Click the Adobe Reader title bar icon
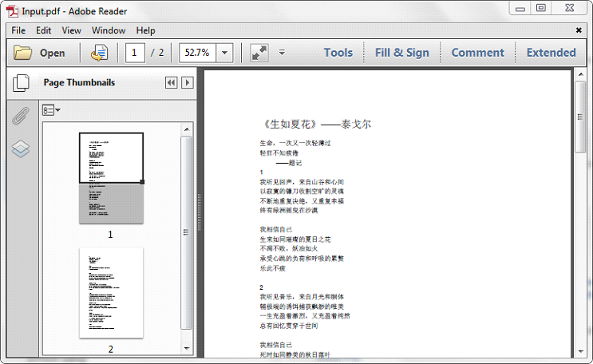 (x=12, y=11)
